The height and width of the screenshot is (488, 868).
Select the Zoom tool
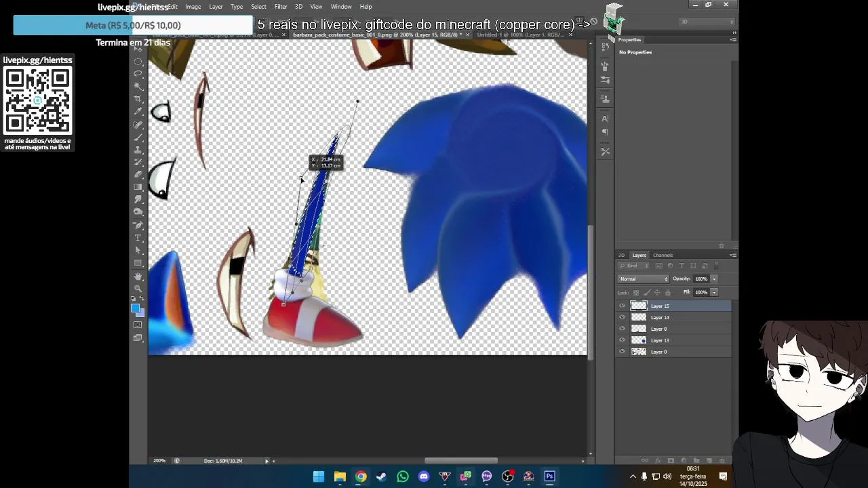[x=138, y=288]
